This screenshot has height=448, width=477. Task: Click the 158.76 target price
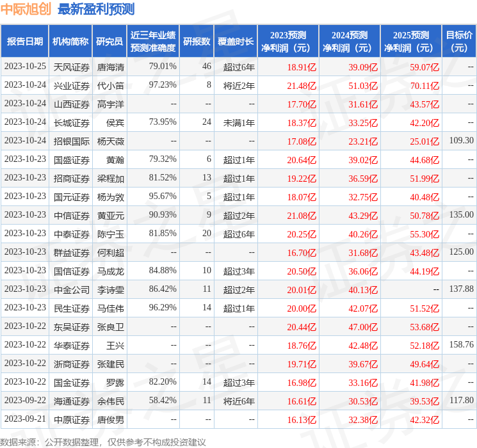click(x=461, y=344)
